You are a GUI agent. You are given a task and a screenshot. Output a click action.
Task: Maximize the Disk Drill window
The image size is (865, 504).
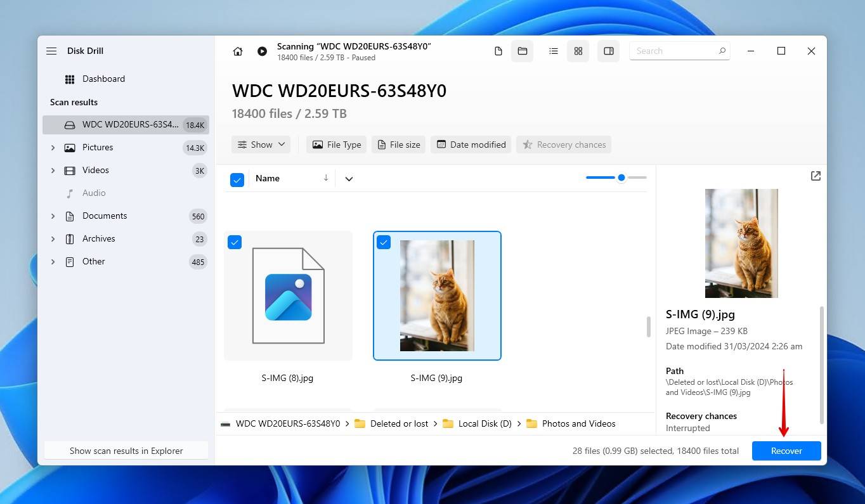pos(781,51)
